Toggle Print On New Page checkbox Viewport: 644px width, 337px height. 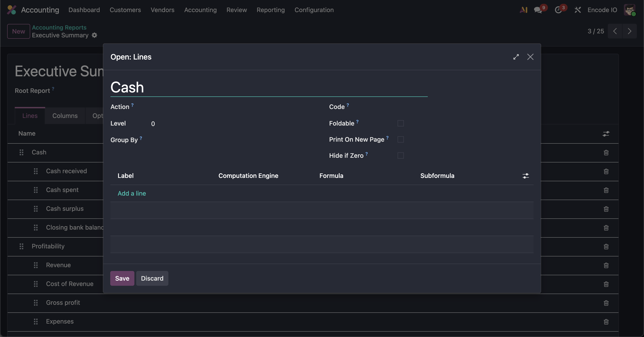pyautogui.click(x=400, y=139)
